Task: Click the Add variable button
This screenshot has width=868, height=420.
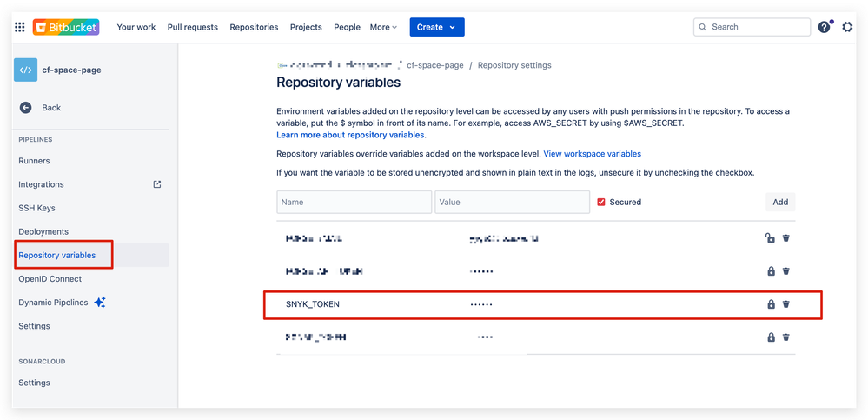Action: pos(780,203)
